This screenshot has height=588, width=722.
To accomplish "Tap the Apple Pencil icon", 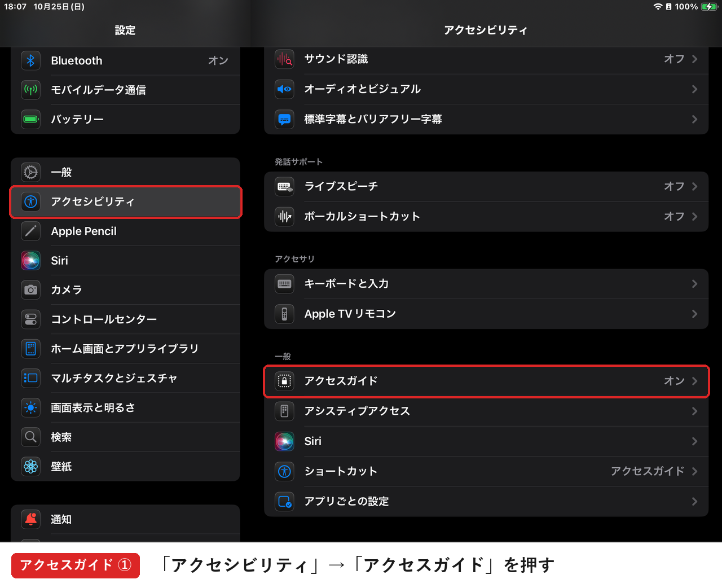I will (31, 231).
